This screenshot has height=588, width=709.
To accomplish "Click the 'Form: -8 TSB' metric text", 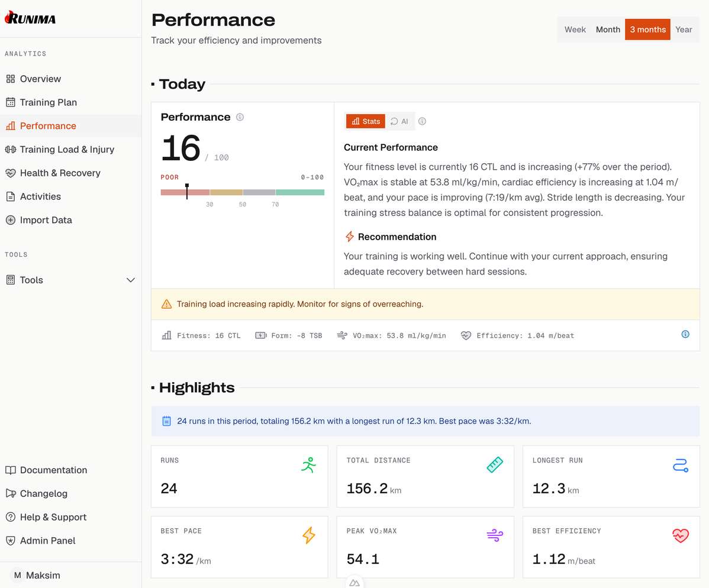I will pyautogui.click(x=297, y=335).
